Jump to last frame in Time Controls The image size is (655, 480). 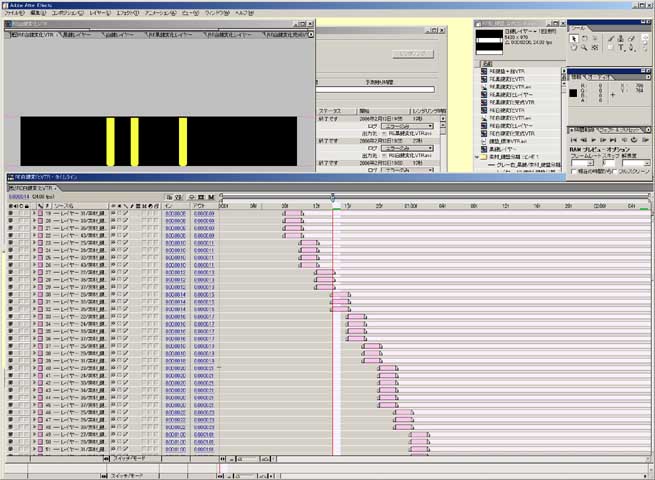click(x=612, y=140)
